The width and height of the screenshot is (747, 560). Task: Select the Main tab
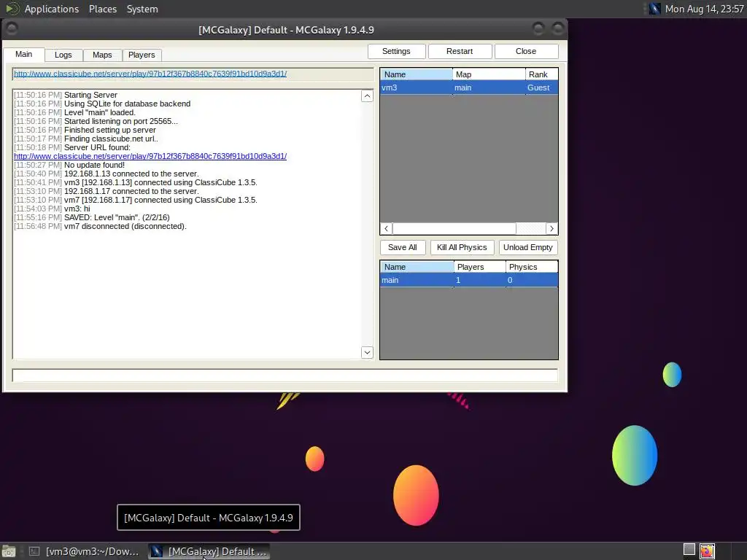tap(24, 54)
